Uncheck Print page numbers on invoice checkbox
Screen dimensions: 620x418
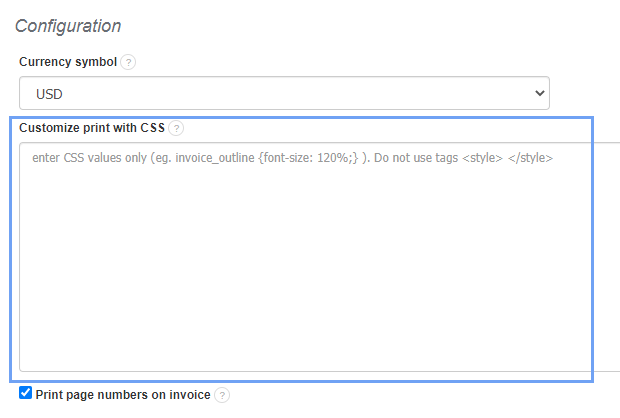26,394
